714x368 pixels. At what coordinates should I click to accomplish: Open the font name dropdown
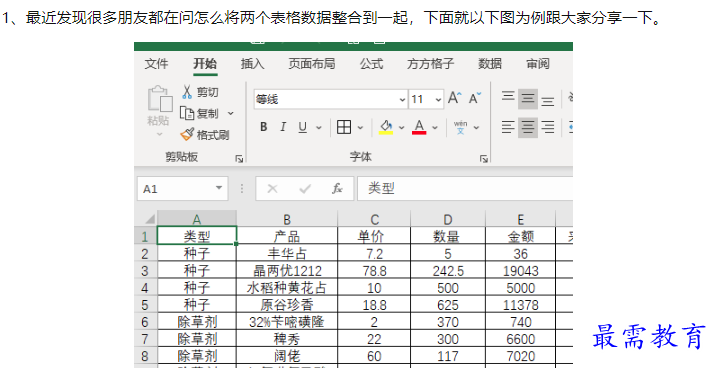402,99
